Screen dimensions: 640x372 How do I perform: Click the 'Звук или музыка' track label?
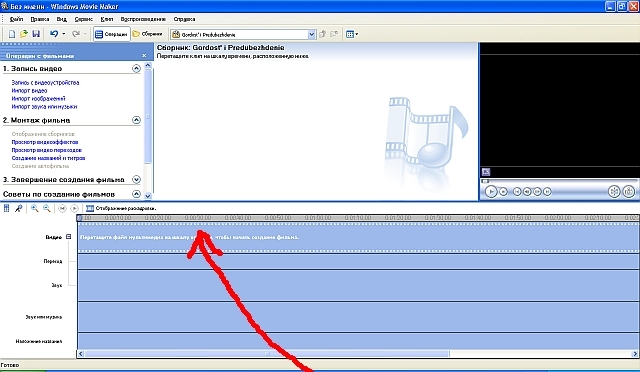pyautogui.click(x=44, y=317)
